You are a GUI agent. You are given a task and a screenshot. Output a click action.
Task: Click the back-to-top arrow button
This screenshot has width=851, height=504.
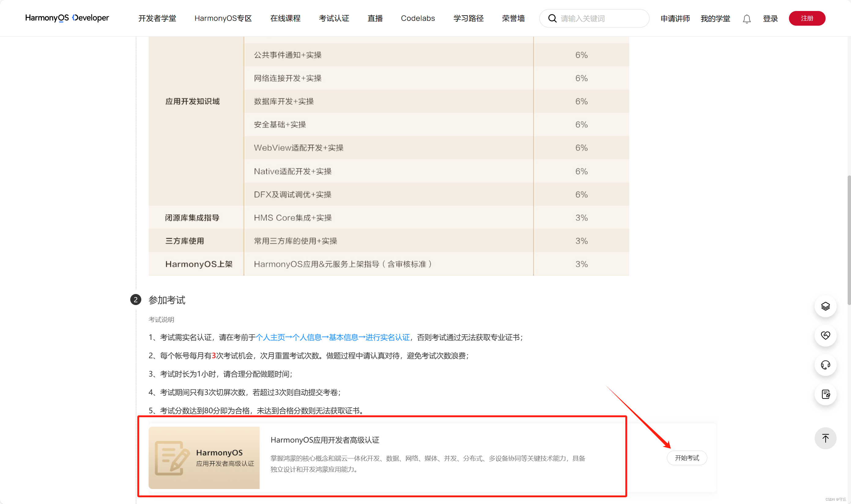(825, 438)
